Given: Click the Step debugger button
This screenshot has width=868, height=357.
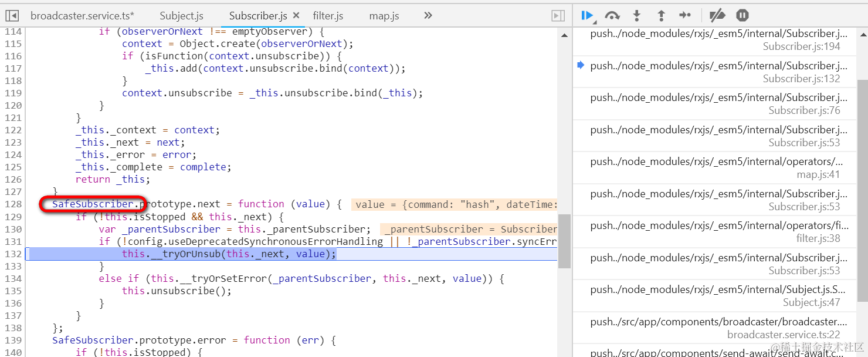Looking at the screenshot, I should pyautogui.click(x=685, y=16).
